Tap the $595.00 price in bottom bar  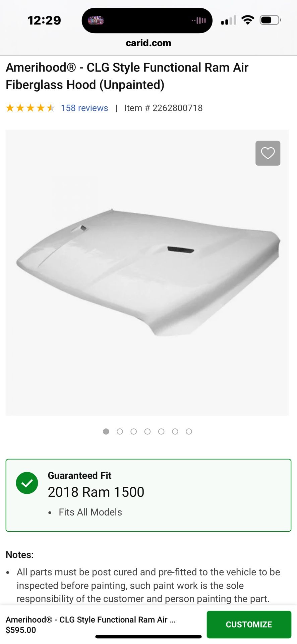coord(21,630)
